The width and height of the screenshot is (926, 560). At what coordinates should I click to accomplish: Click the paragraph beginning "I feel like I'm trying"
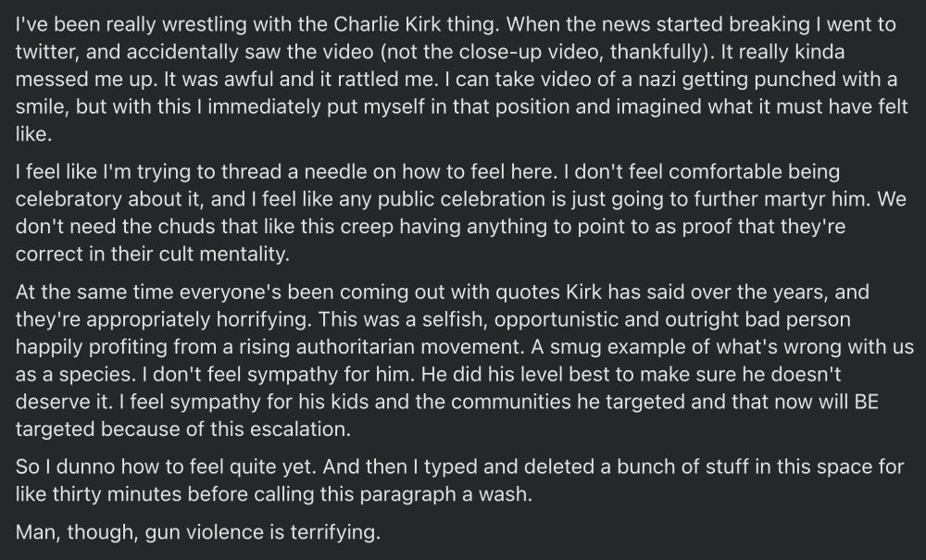click(460, 213)
